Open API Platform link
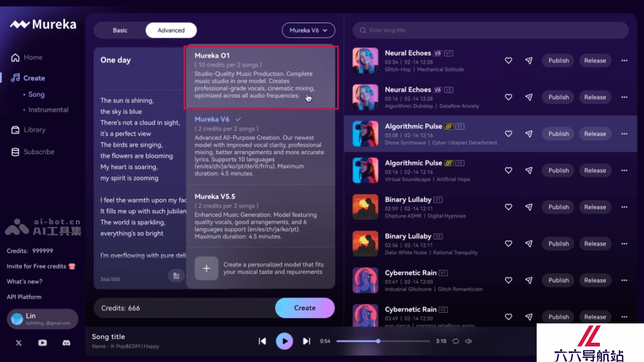Screen dimensions: 644x362 point(24,297)
